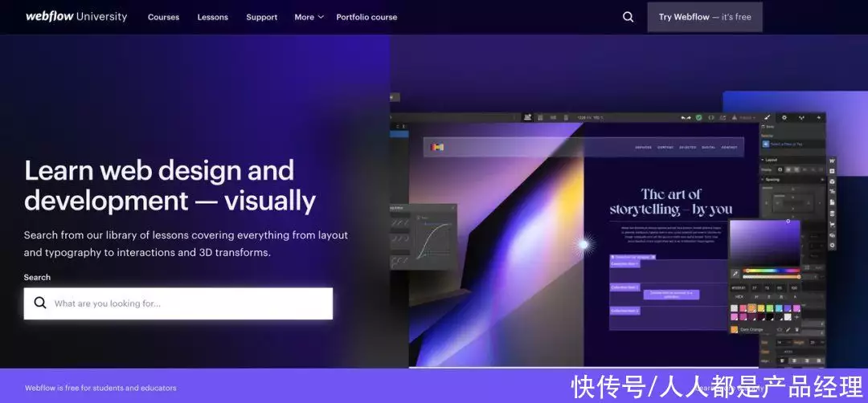Viewport: 868px width, 403px height.
Task: Click the header search magnifier icon
Action: [x=628, y=17]
